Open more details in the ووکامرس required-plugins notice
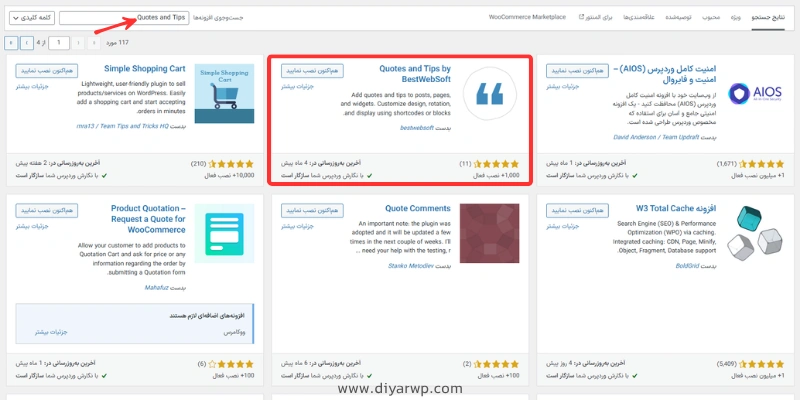Viewport: 800px width, 400px height. [x=51, y=332]
